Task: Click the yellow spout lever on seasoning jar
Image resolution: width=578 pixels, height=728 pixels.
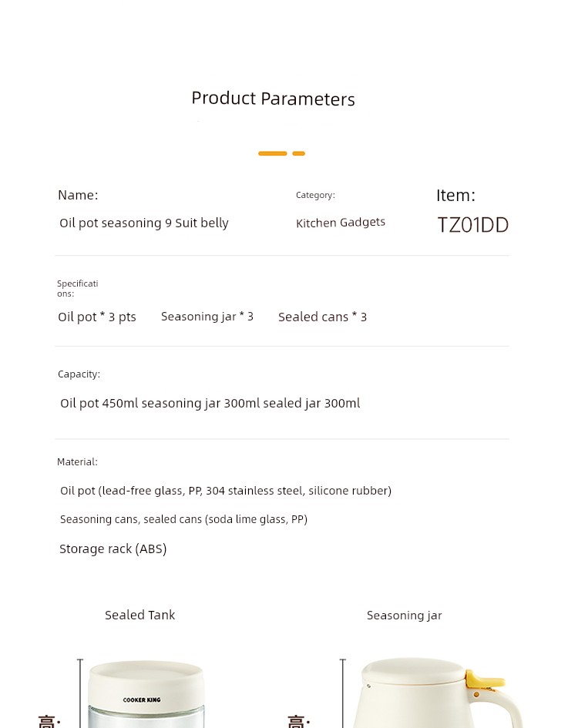Action: 484,681
